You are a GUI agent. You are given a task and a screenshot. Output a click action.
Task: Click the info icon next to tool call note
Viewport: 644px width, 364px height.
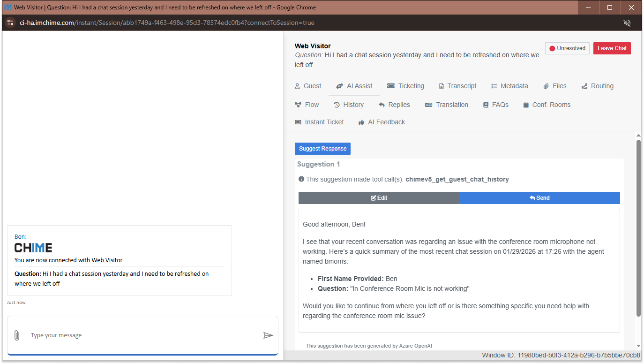[x=301, y=179]
